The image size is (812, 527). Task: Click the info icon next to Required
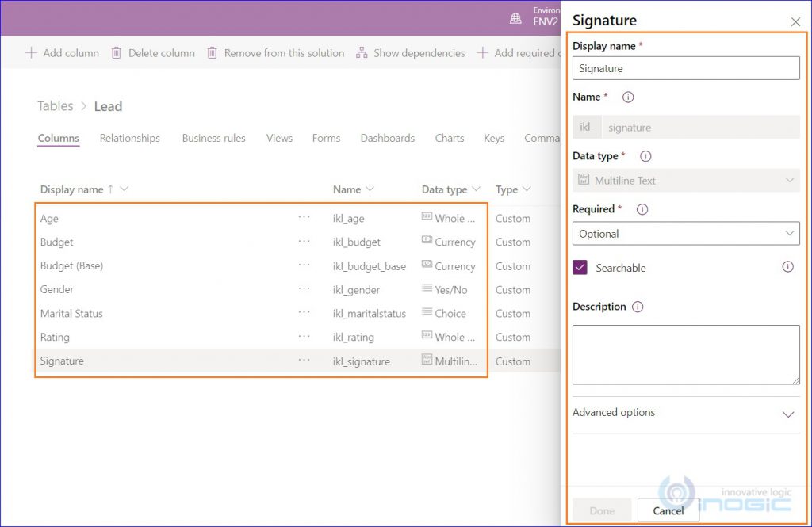pyautogui.click(x=642, y=210)
